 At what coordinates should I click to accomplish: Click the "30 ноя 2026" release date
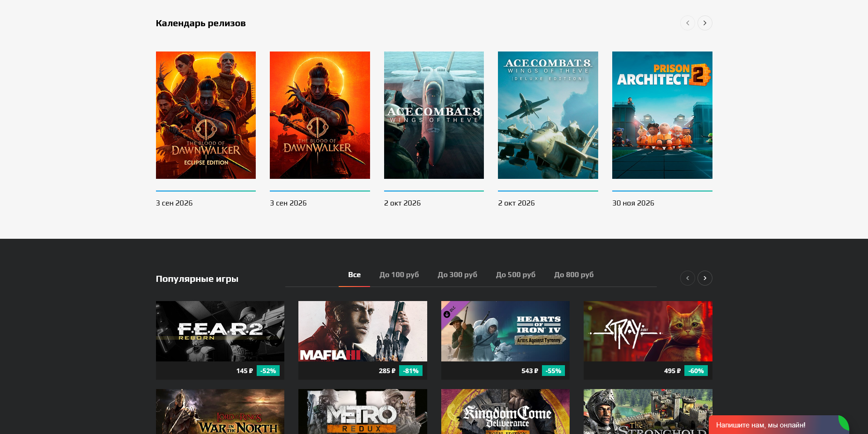click(x=633, y=203)
